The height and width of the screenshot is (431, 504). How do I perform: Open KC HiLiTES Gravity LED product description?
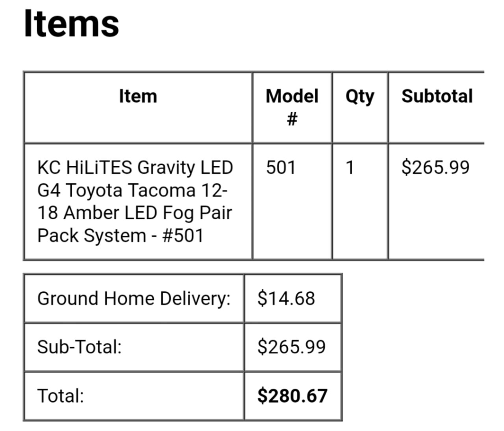tap(135, 201)
